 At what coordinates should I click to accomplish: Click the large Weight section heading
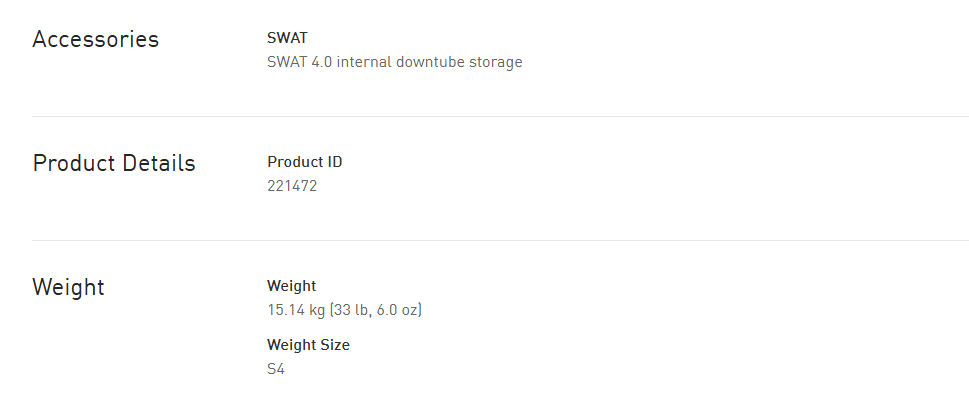point(68,288)
